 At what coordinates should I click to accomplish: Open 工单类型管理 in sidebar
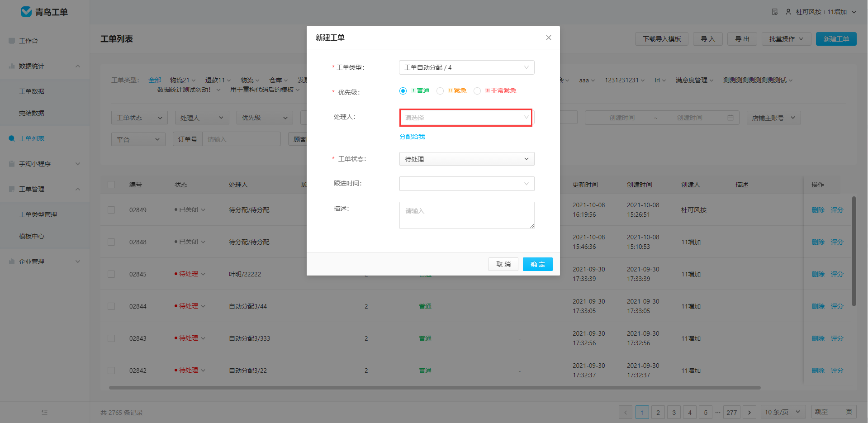38,214
